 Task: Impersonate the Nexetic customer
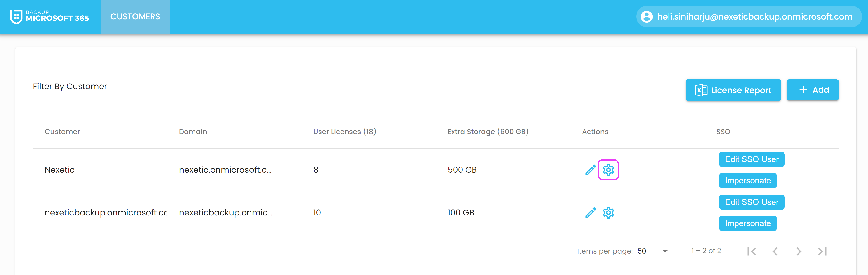(748, 181)
